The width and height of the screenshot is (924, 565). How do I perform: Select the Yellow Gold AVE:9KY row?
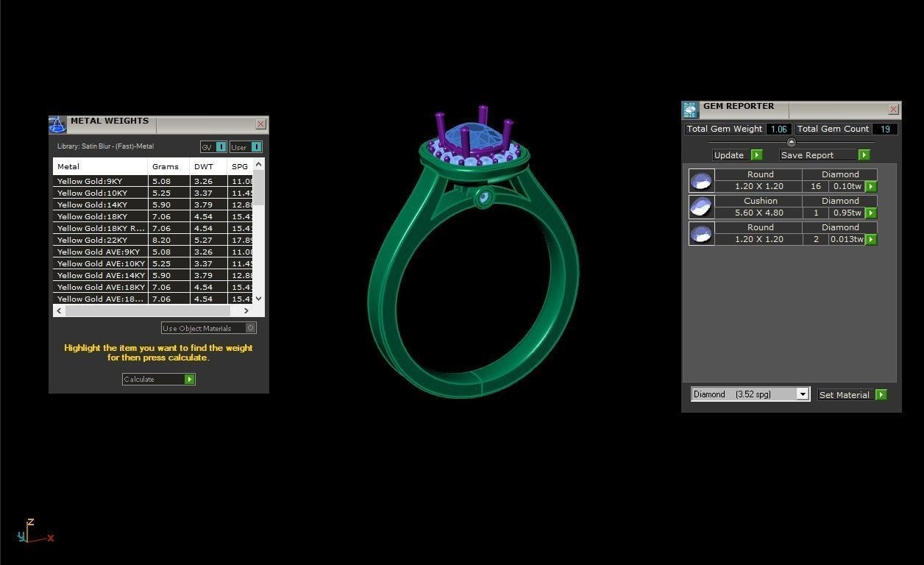click(x=153, y=252)
